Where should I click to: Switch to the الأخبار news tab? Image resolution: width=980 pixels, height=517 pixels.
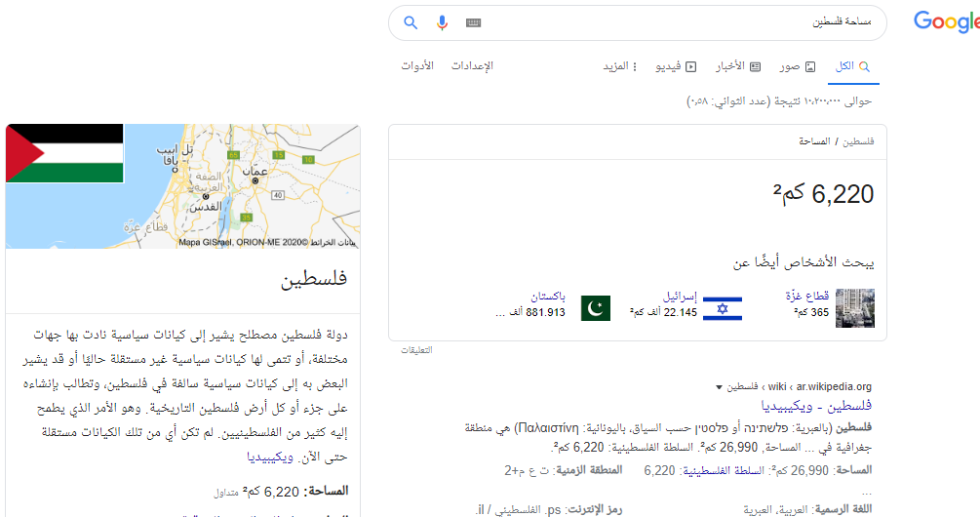coord(738,66)
